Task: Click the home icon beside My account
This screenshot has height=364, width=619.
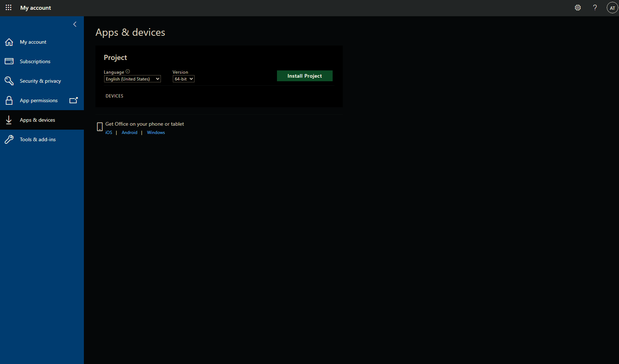Action: pyautogui.click(x=9, y=42)
